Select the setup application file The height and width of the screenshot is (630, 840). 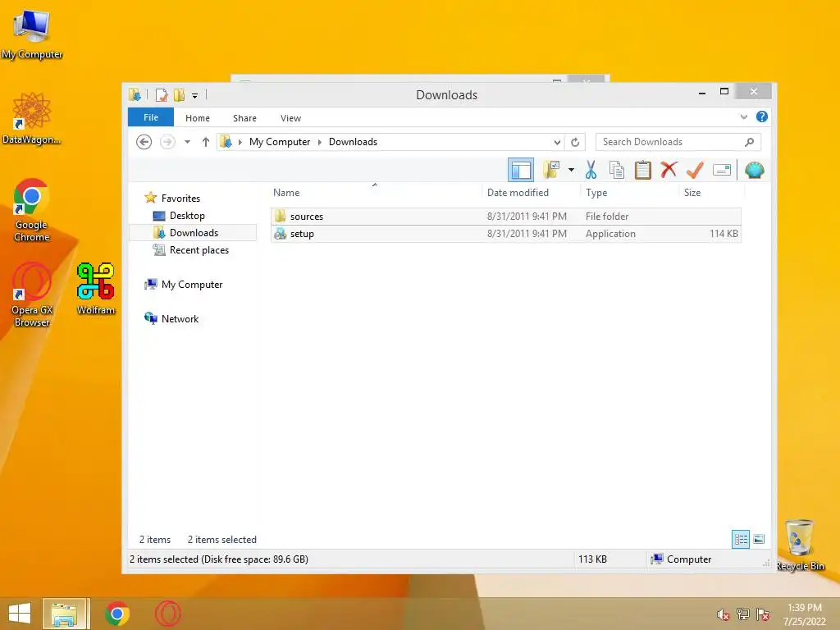pyautogui.click(x=505, y=234)
